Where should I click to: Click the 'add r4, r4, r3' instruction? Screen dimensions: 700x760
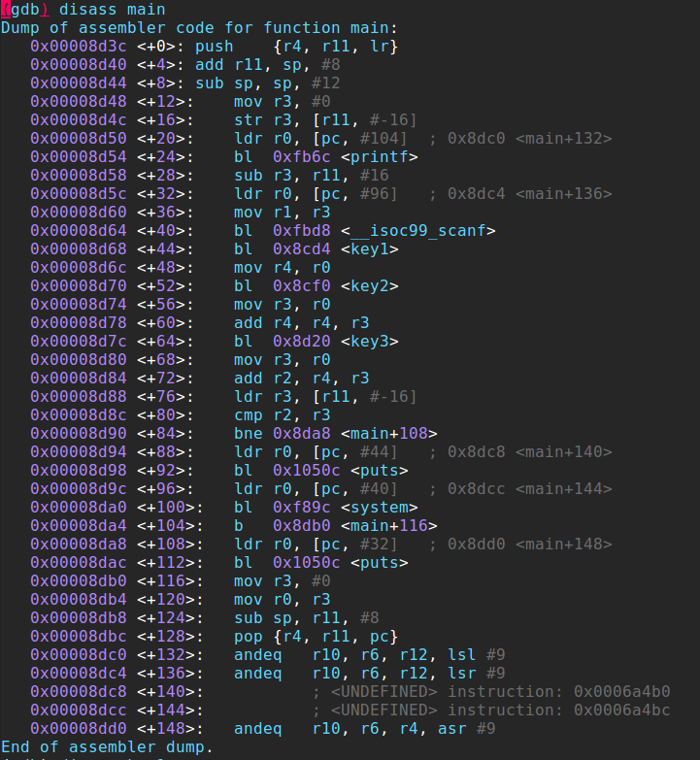302,322
